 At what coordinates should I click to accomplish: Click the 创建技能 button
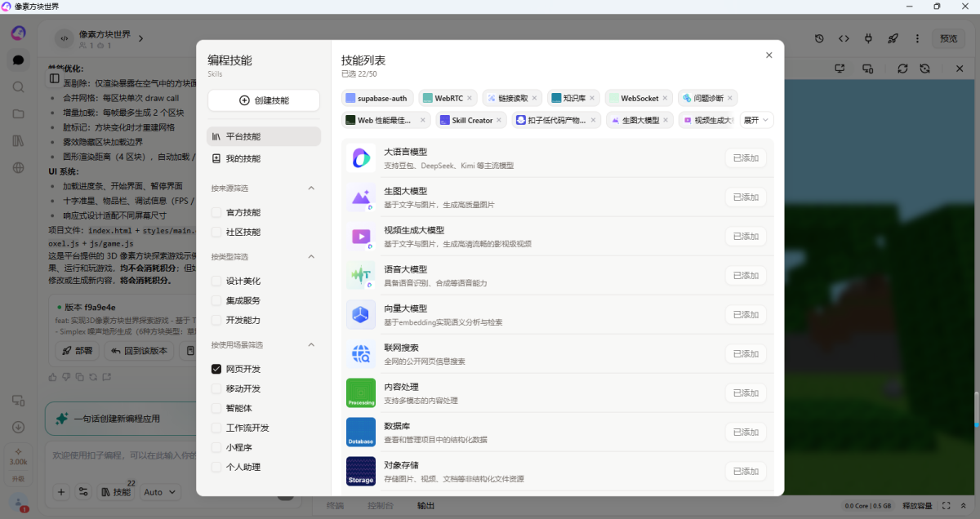pyautogui.click(x=264, y=100)
